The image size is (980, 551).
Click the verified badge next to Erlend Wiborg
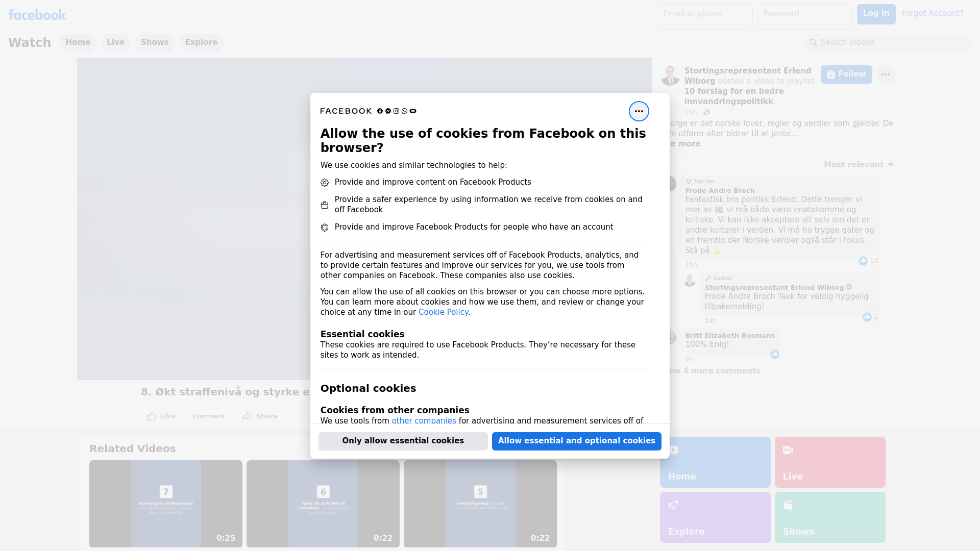tap(849, 287)
